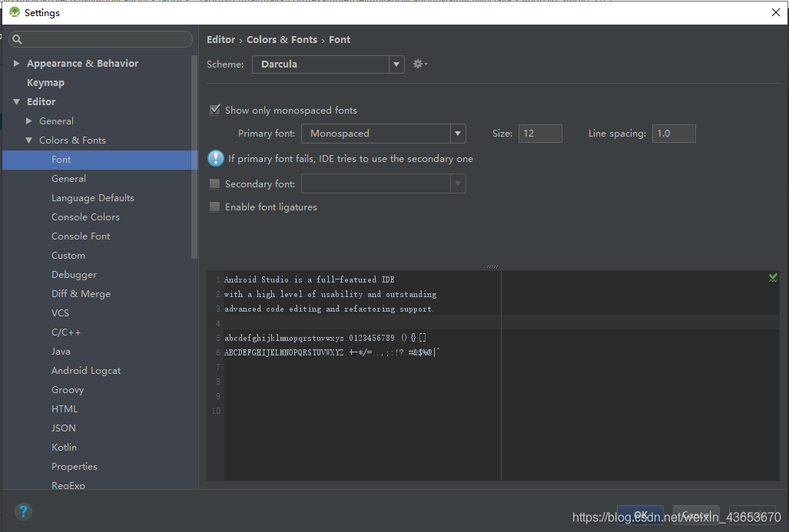This screenshot has height=532, width=789.
Task: Click the Line spacing input field
Action: 674,134
